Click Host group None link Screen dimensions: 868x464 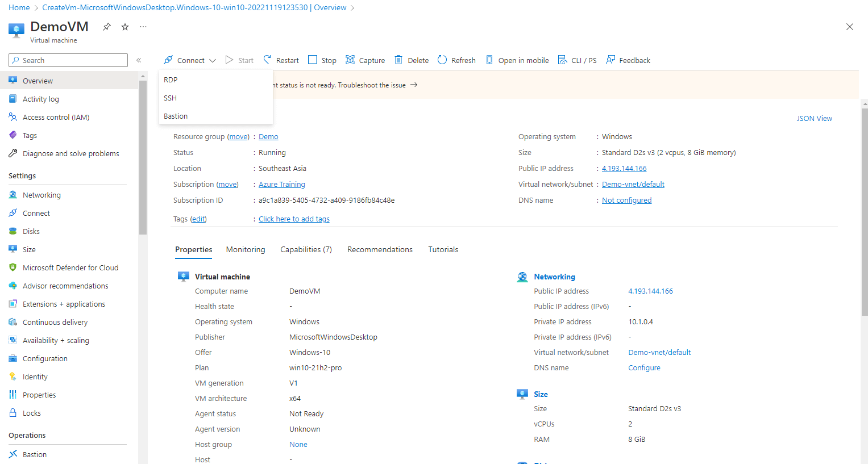pos(298,445)
